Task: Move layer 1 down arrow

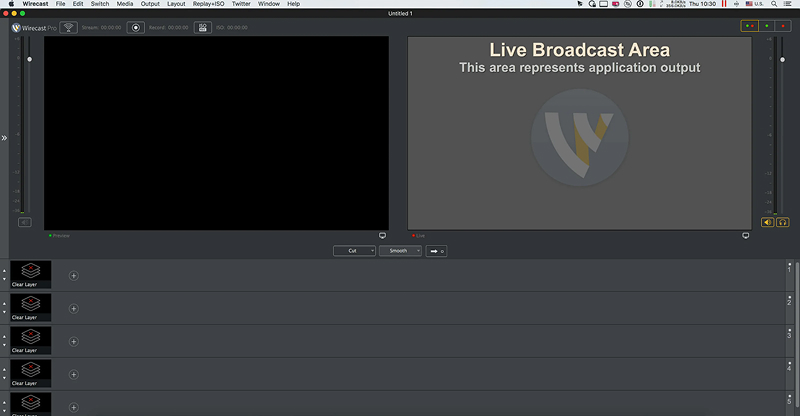Action: [x=5, y=279]
